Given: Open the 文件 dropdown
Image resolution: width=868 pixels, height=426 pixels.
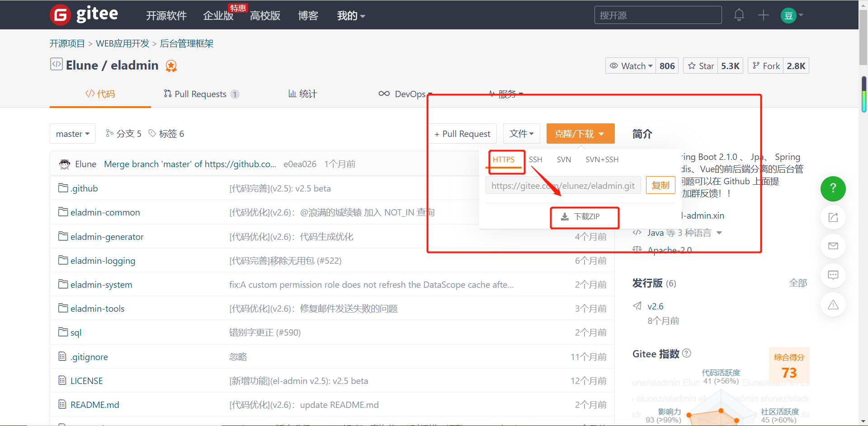Looking at the screenshot, I should pyautogui.click(x=522, y=134).
